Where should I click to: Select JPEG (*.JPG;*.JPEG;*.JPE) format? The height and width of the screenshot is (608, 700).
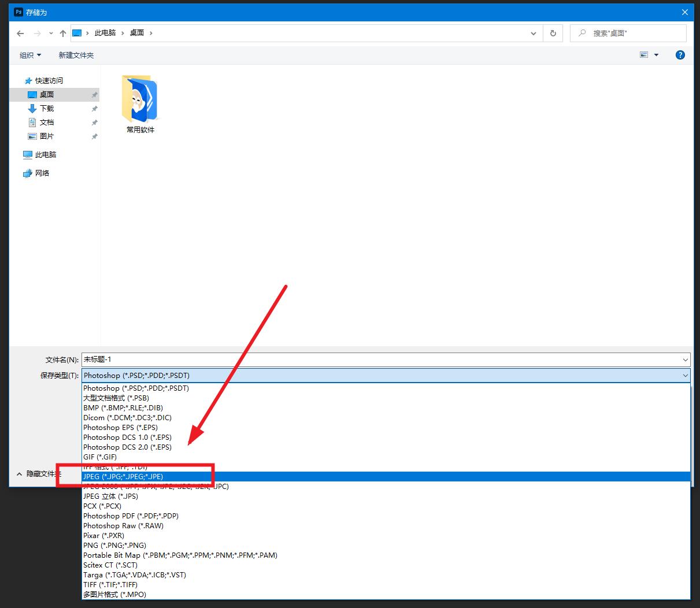(386, 477)
